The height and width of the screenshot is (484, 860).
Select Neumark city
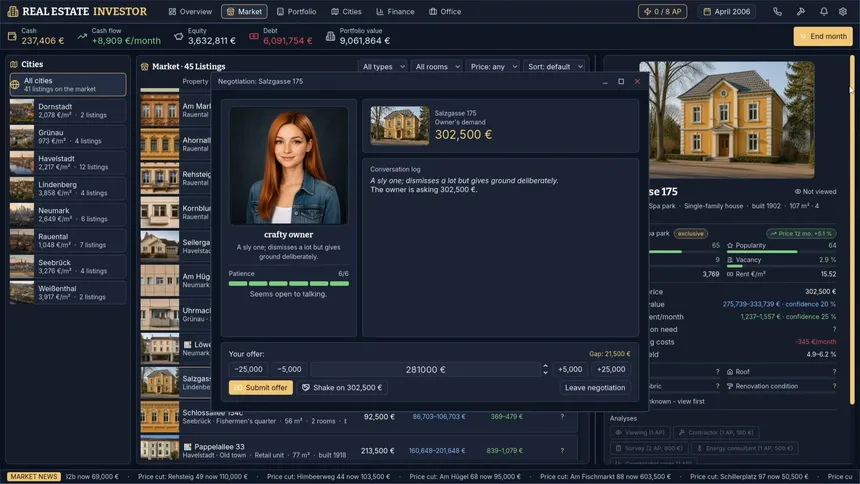pyautogui.click(x=67, y=215)
